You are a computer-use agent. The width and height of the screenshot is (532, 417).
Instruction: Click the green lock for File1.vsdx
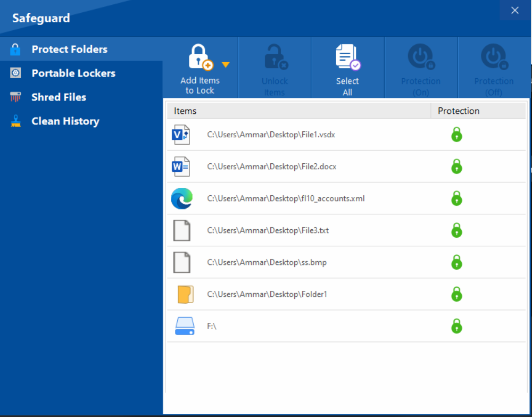click(456, 135)
